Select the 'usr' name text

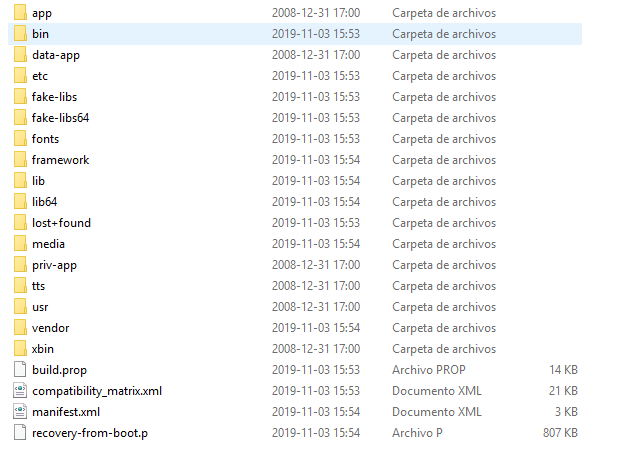[40, 307]
